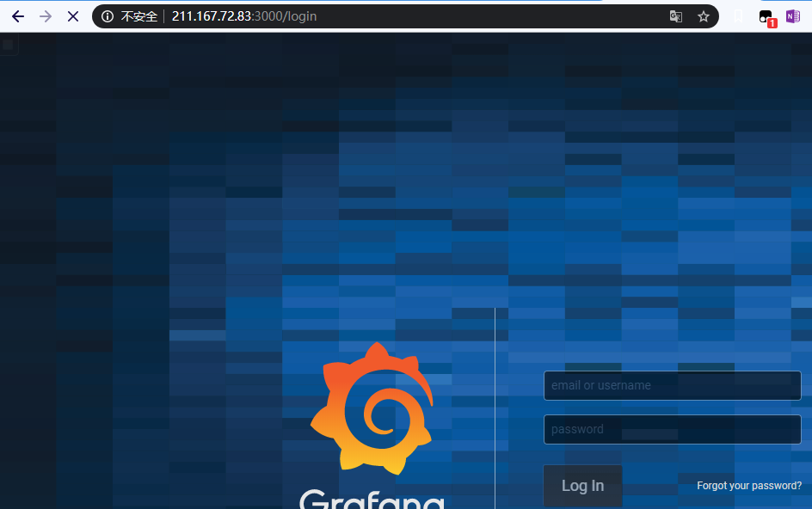Click the Grafana logo
This screenshot has height=509, width=812.
[x=372, y=408]
